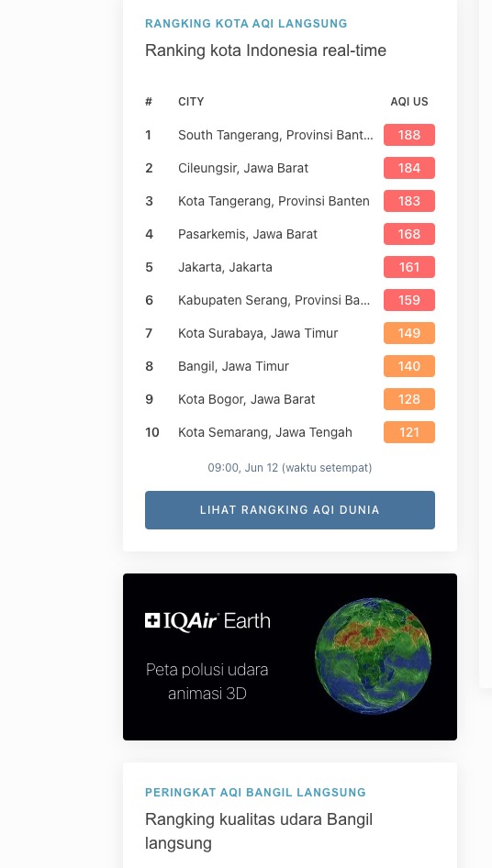This screenshot has height=868, width=492.
Task: Click the orange 149 AQI badge
Action: tap(408, 333)
